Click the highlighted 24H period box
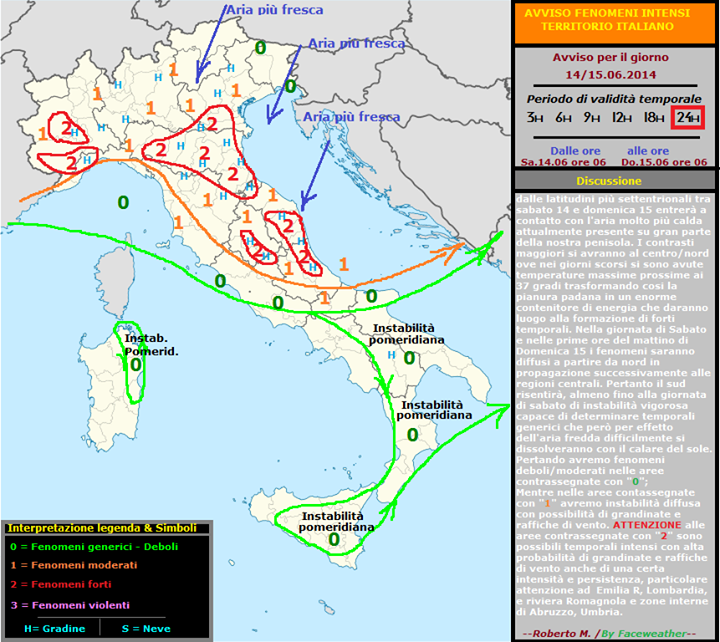The height and width of the screenshot is (642, 720). (x=687, y=118)
